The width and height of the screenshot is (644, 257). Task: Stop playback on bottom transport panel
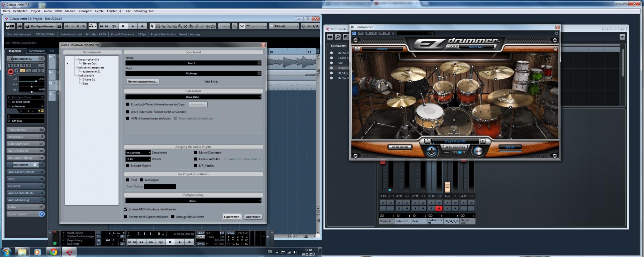[x=170, y=242]
